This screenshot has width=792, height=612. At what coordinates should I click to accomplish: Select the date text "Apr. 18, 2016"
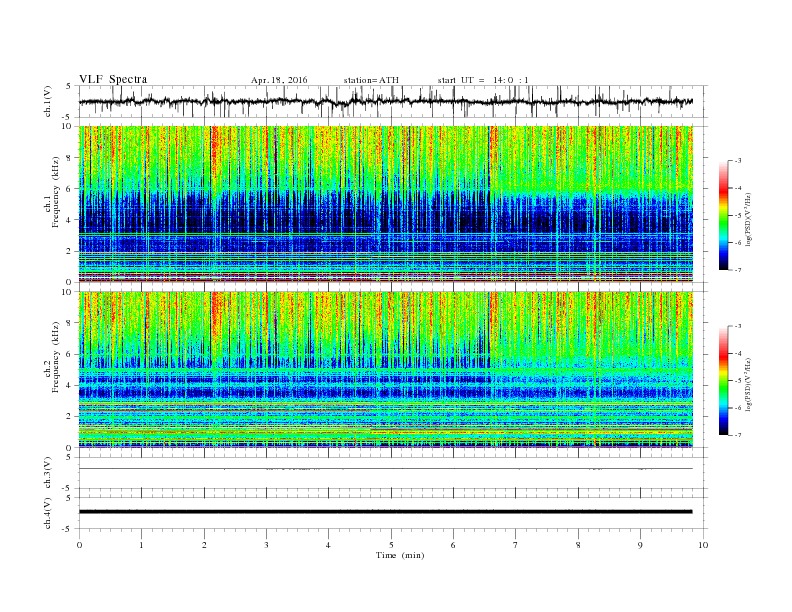(279, 80)
